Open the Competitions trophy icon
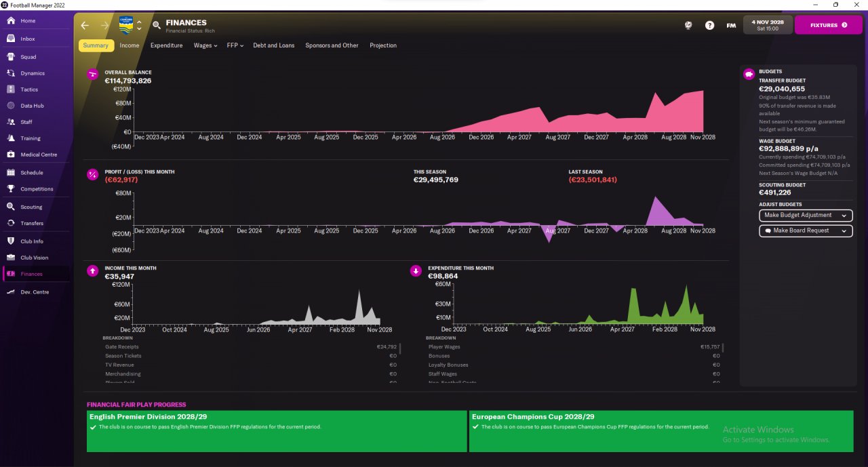This screenshot has height=467, width=868. 11,189
